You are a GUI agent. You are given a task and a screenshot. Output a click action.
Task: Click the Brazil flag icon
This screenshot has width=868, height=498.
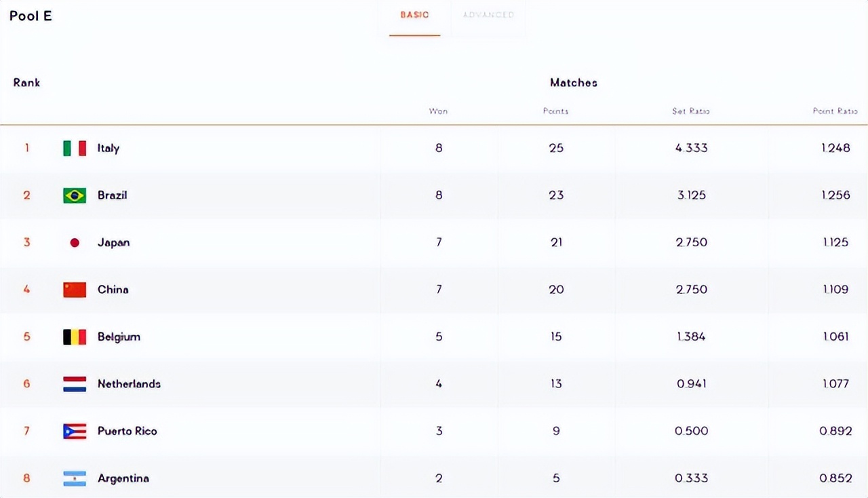pos(75,195)
